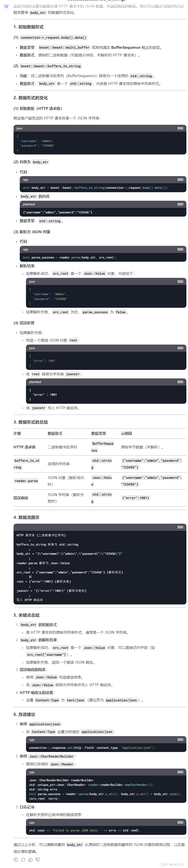Copy the whole reply with the bottom copy icon

[16, 859]
